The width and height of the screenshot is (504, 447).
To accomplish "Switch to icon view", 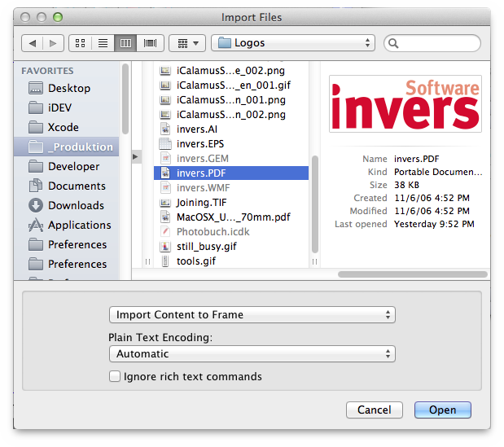I will point(80,43).
